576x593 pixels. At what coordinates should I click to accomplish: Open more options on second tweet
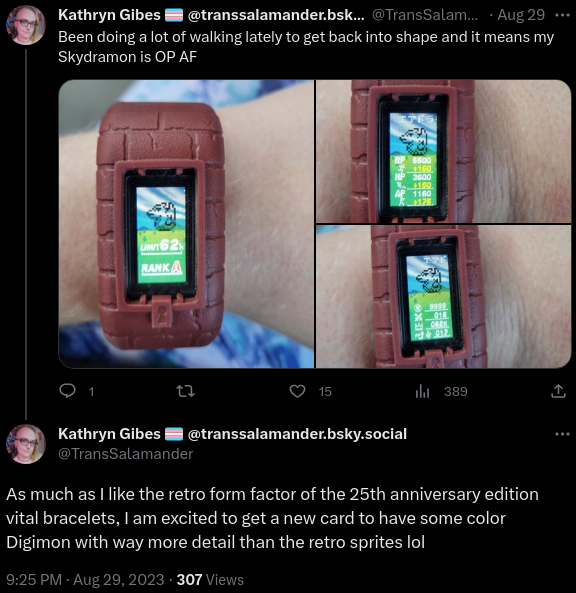(562, 434)
